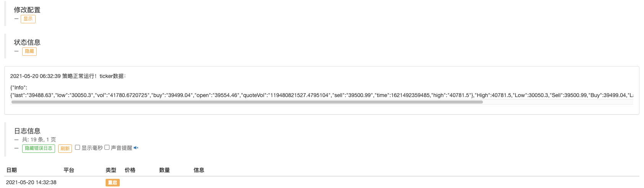Collapse 状态信息 using the 隐藏 button
Image resolution: width=644 pixels, height=188 pixels.
click(29, 51)
